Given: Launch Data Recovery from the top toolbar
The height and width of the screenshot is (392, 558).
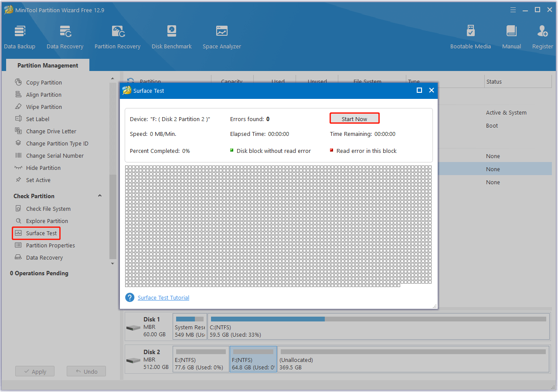Looking at the screenshot, I should [65, 37].
